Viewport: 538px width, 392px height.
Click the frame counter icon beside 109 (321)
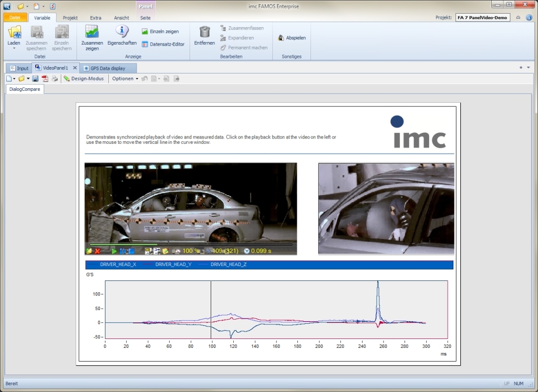pos(208,251)
